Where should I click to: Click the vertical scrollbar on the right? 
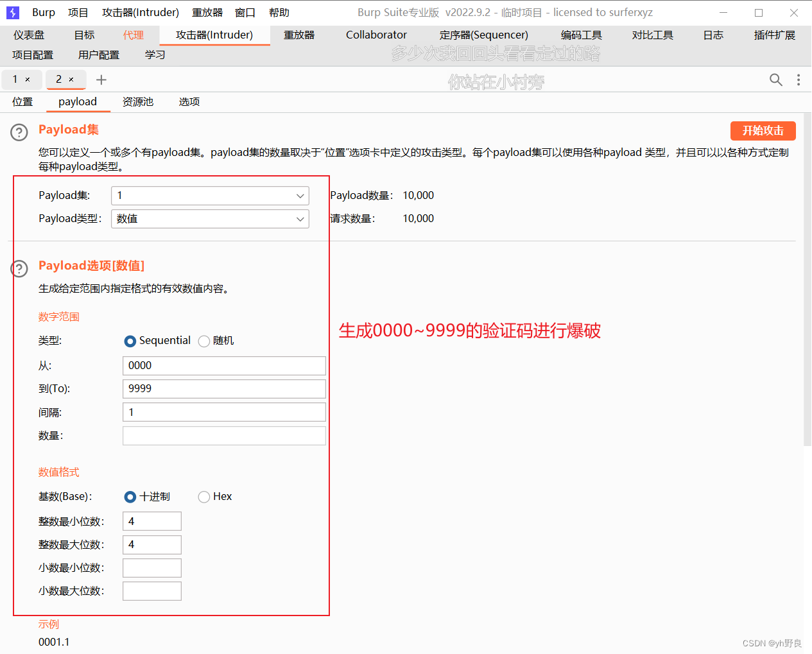click(x=808, y=279)
